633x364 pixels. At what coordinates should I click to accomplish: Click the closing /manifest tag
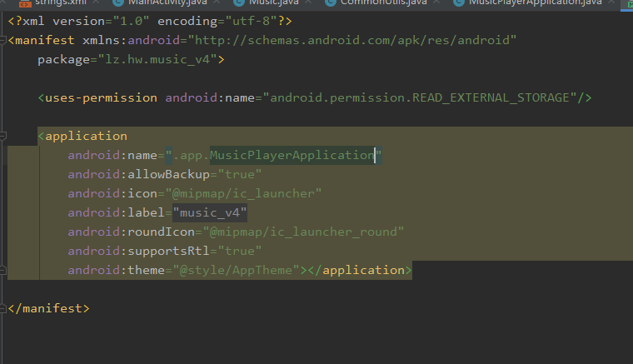click(x=48, y=309)
